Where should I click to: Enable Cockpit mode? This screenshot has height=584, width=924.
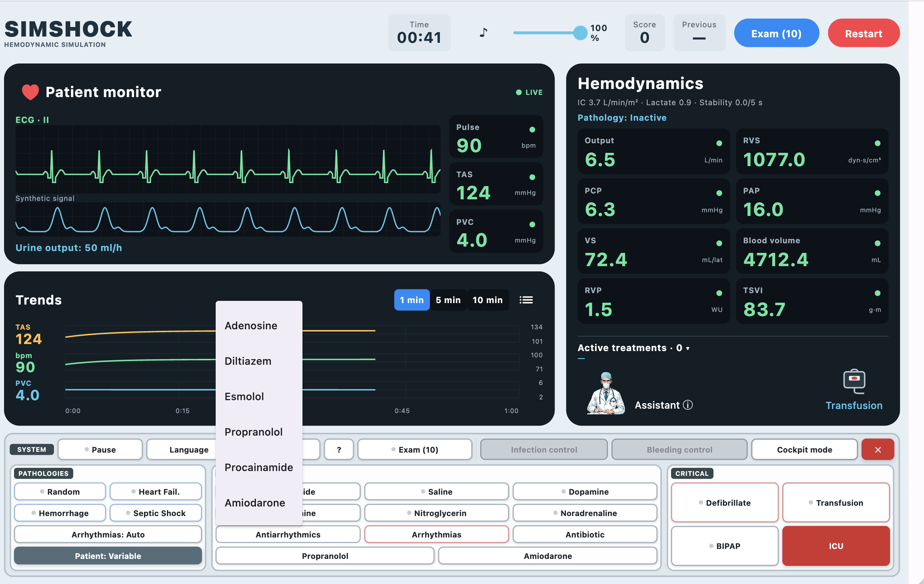click(x=804, y=449)
